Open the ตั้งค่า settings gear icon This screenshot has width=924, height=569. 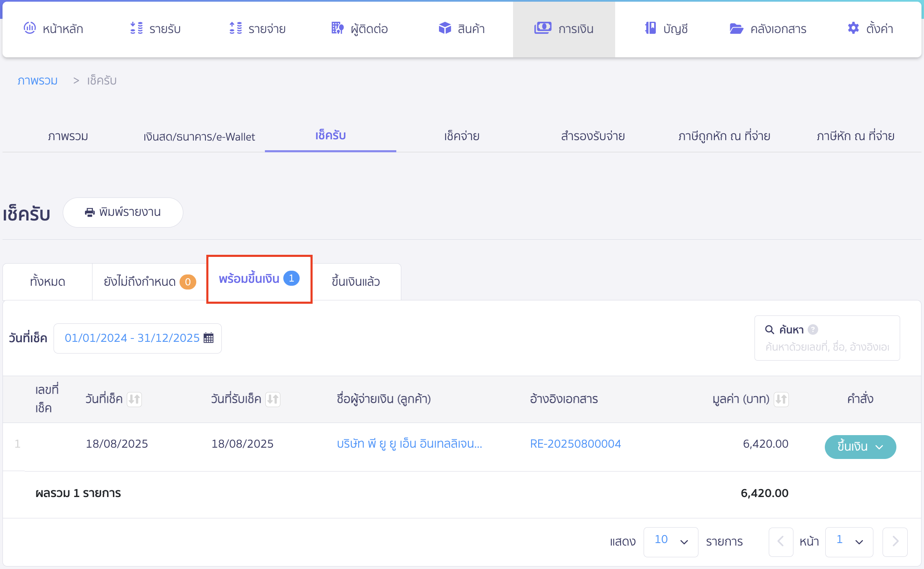(852, 28)
